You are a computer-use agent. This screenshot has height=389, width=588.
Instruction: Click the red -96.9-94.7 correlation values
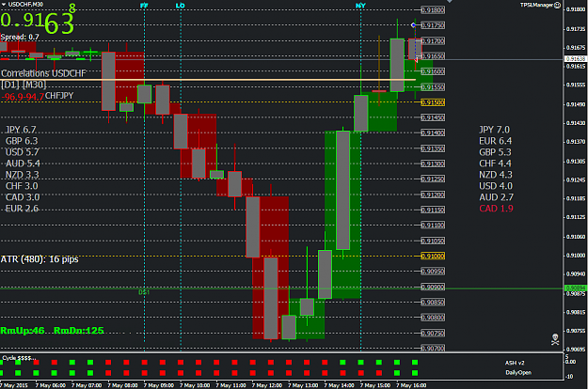point(23,97)
